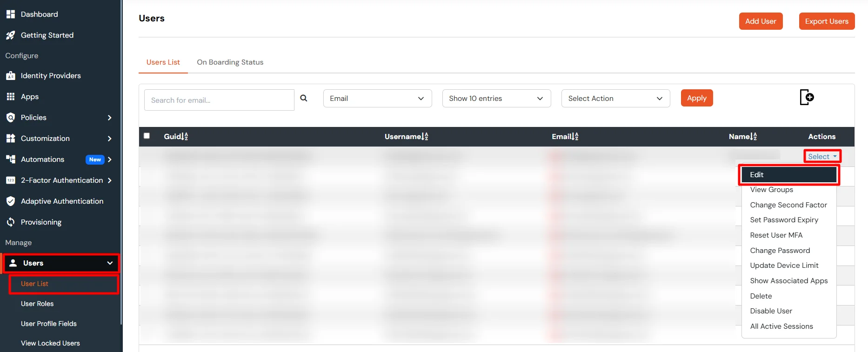868x352 pixels.
Task: Choose Disable User option
Action: (789, 311)
